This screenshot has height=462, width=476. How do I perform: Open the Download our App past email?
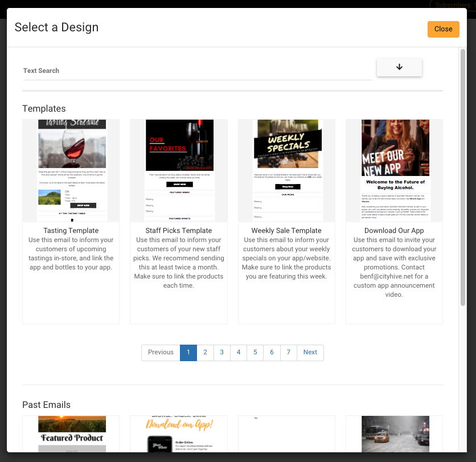click(x=179, y=434)
